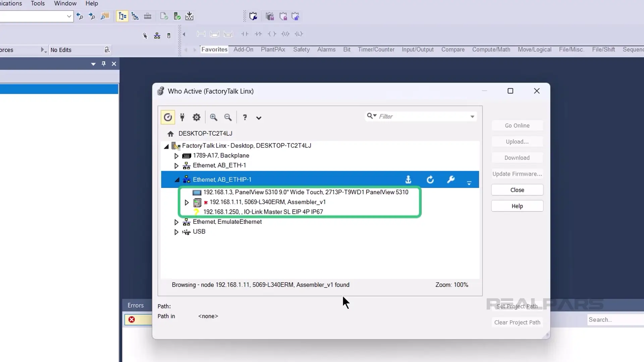644x362 pixels.
Task: Toggle the Logical Organizer tree icon
Action: pos(135,16)
